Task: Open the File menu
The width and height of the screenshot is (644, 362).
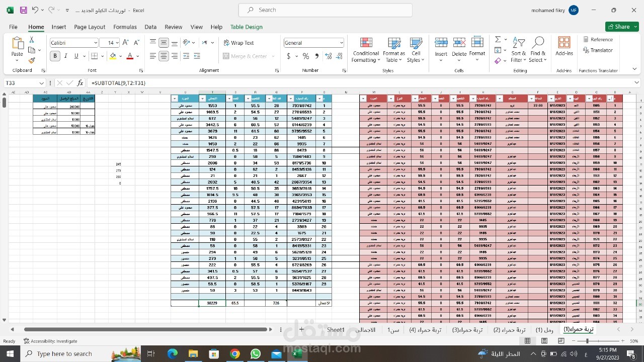Action: (x=13, y=27)
